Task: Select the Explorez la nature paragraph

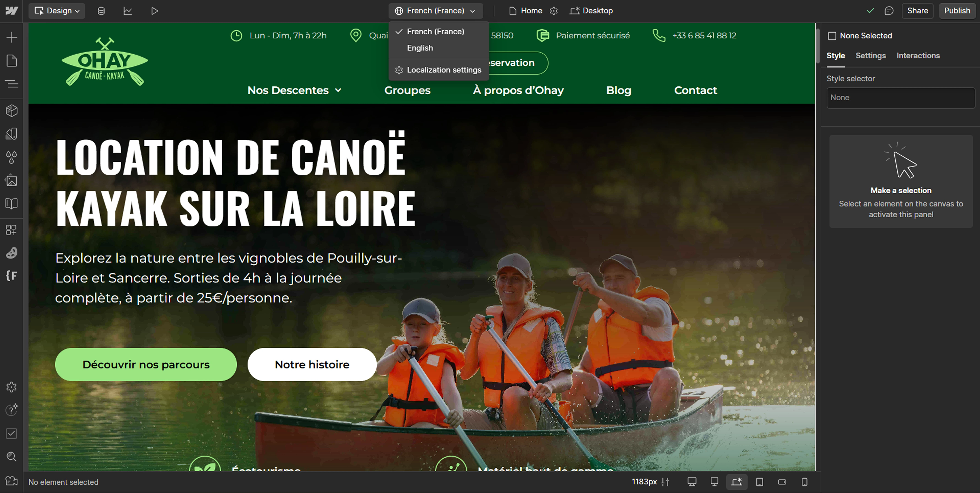Action: coord(229,278)
